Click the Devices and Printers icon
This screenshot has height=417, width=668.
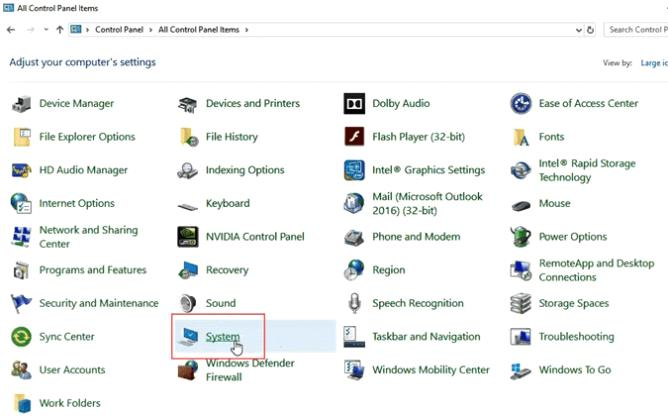[187, 104]
